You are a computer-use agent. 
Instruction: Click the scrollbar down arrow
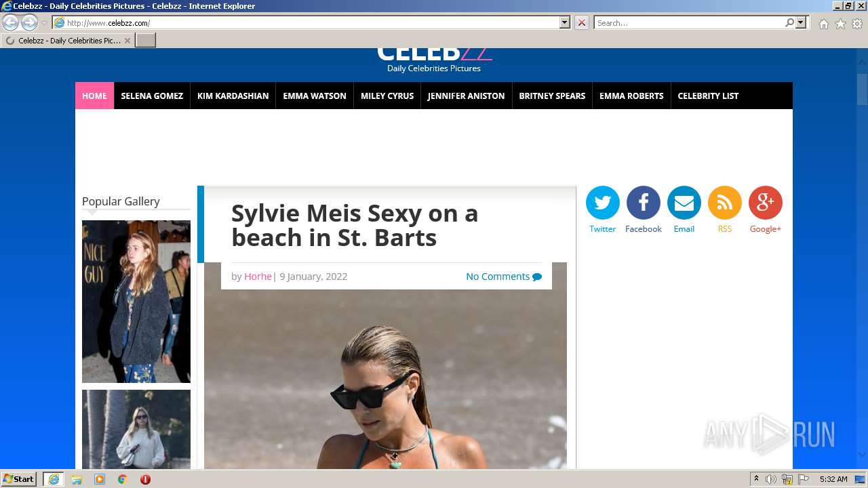tap(862, 454)
